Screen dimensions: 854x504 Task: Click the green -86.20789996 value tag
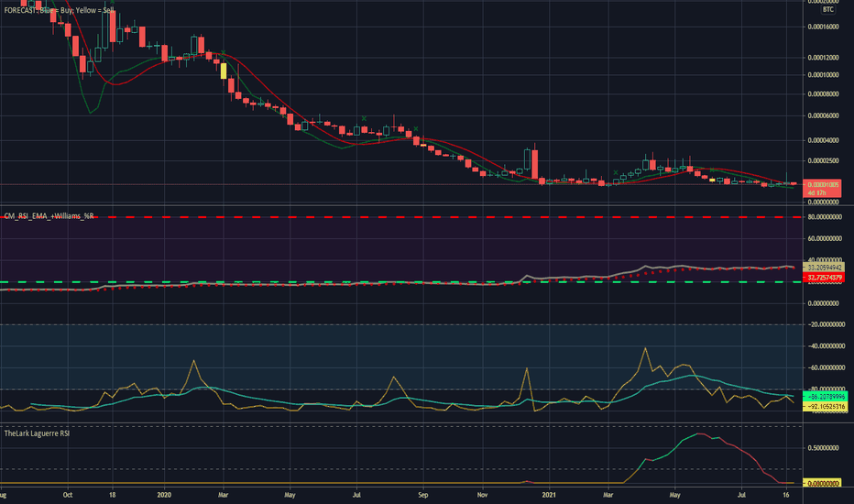pyautogui.click(x=825, y=397)
